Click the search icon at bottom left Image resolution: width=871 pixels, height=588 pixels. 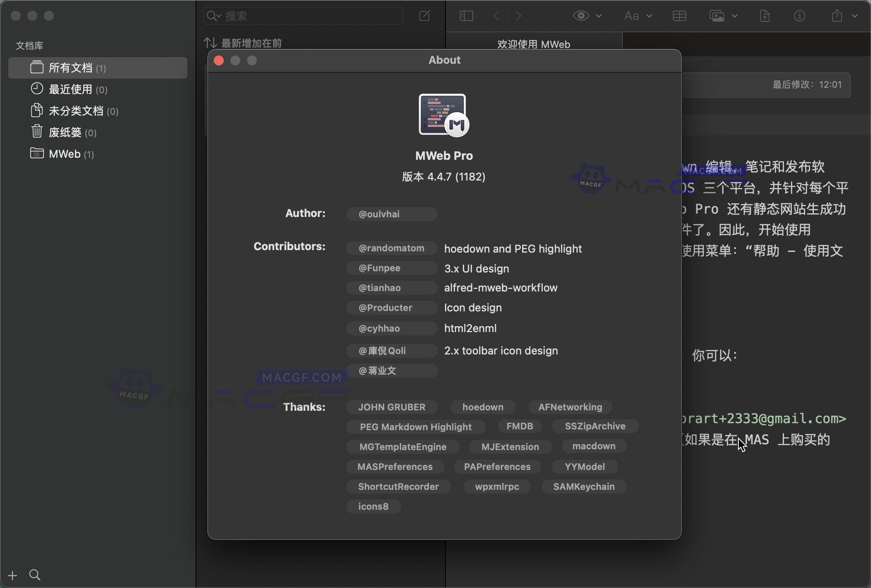pyautogui.click(x=35, y=575)
